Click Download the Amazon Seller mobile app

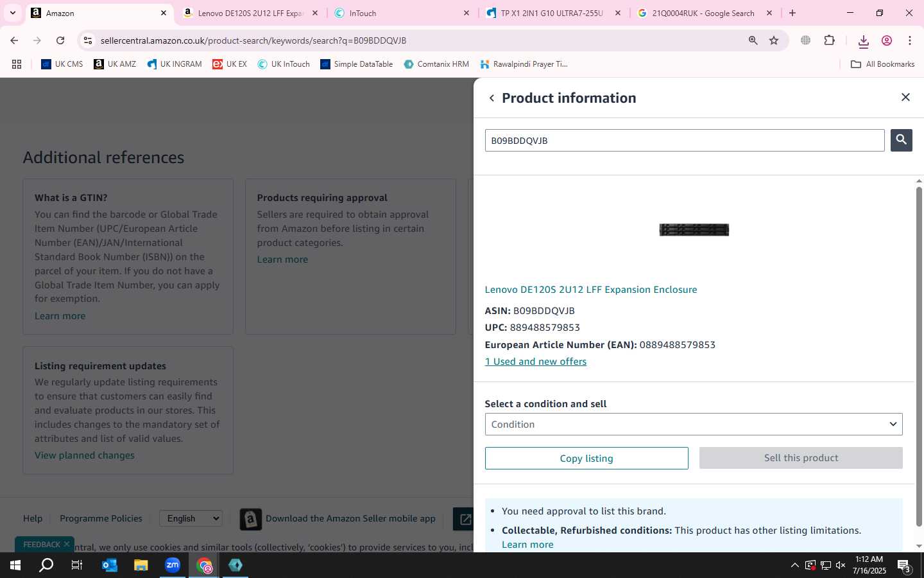coord(350,518)
